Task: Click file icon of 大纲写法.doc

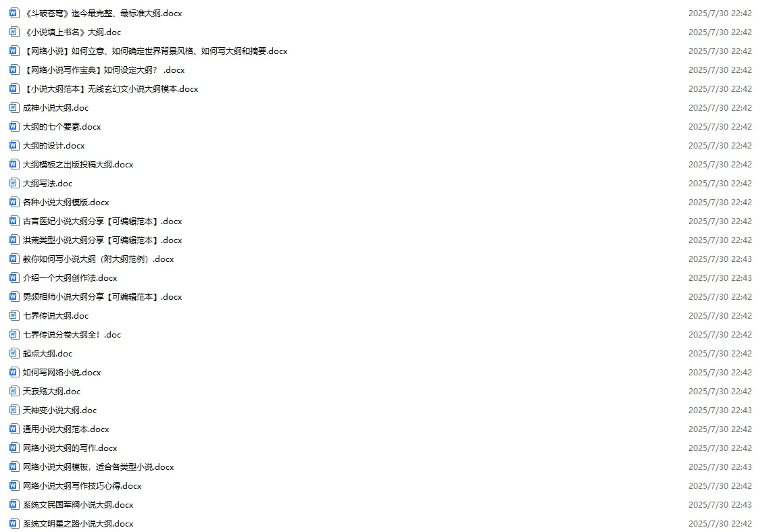Action: click(x=14, y=183)
